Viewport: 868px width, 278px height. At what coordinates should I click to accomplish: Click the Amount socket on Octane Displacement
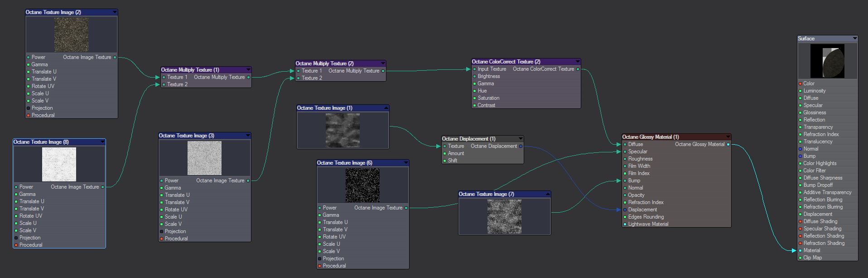point(445,153)
